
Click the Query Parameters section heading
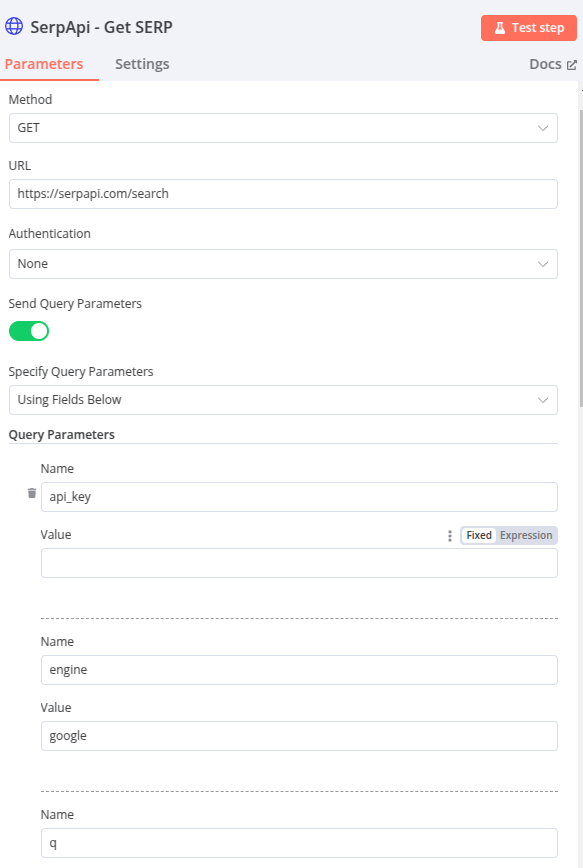tap(61, 435)
